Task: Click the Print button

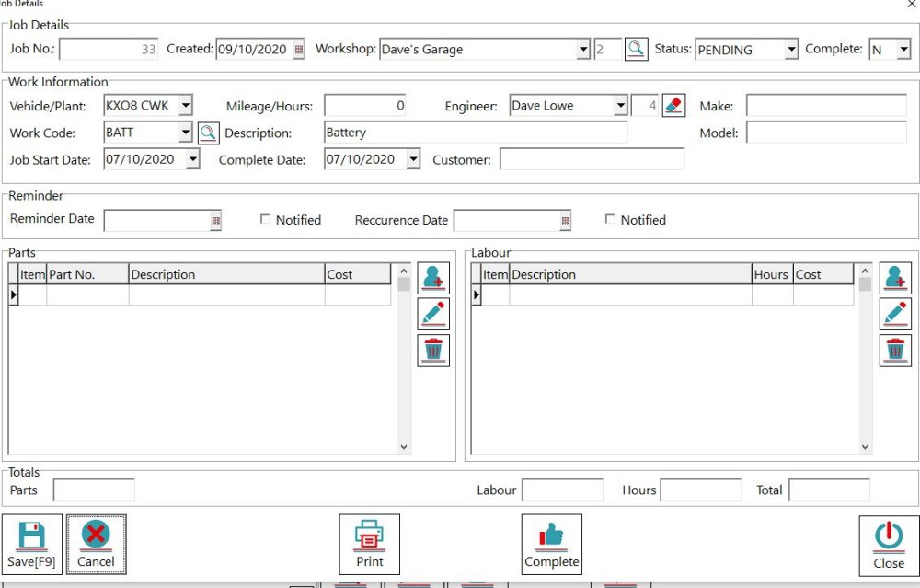Action: click(x=370, y=545)
